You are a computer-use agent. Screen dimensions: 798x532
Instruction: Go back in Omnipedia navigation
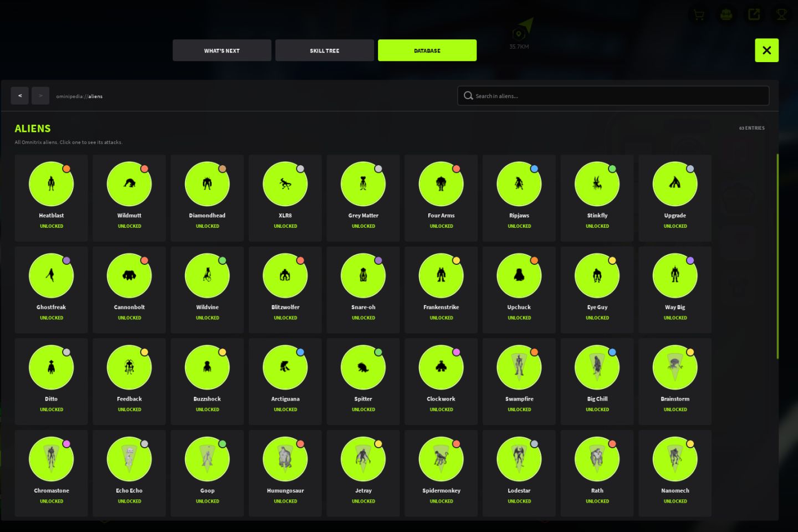point(20,96)
